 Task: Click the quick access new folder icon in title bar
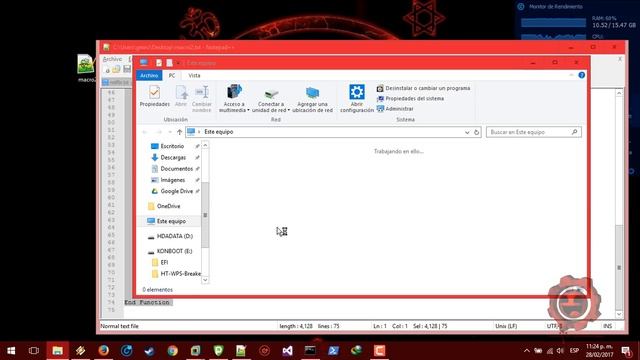169,62
